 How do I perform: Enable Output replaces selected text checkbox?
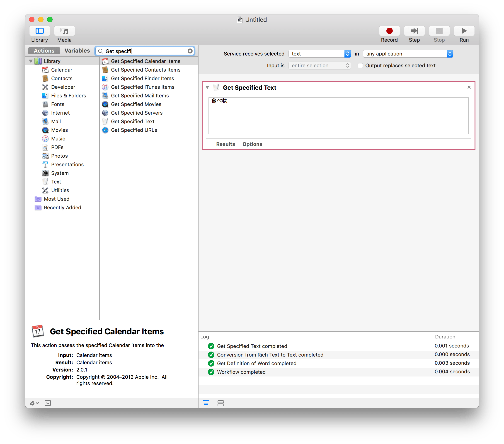(x=360, y=65)
